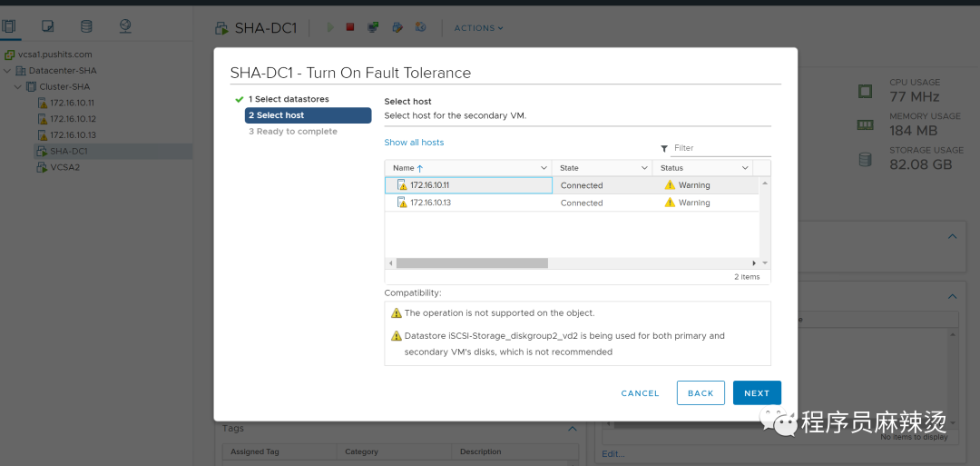Click the Take snapshot clock icon
980x466 pixels.
click(x=421, y=27)
